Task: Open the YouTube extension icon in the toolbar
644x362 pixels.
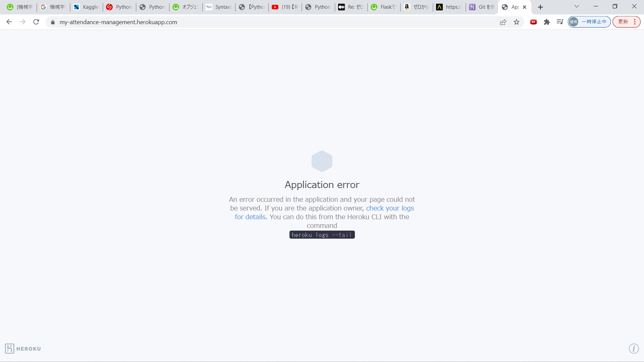Action: 534,22
